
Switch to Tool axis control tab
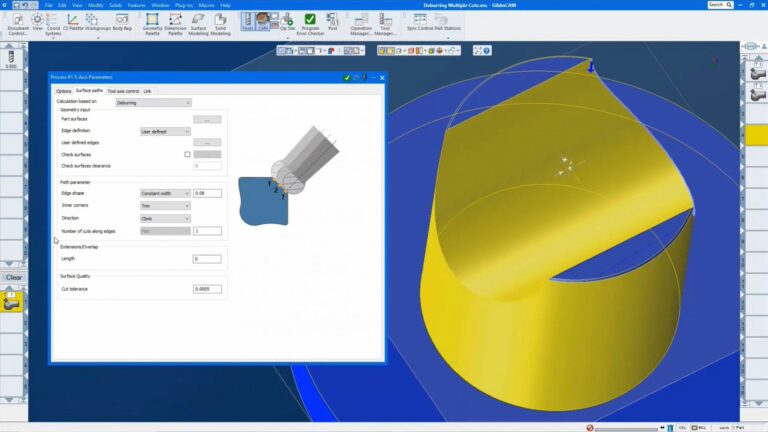tap(123, 91)
